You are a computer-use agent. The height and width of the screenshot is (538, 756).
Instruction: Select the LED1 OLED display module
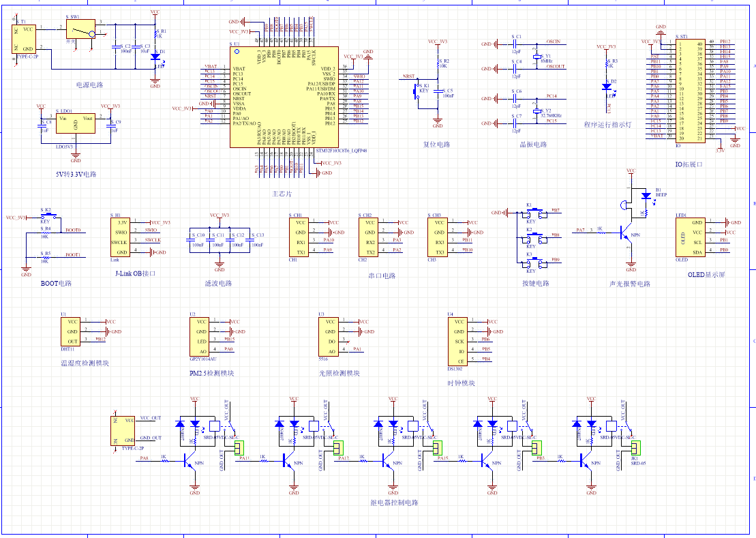coord(690,237)
